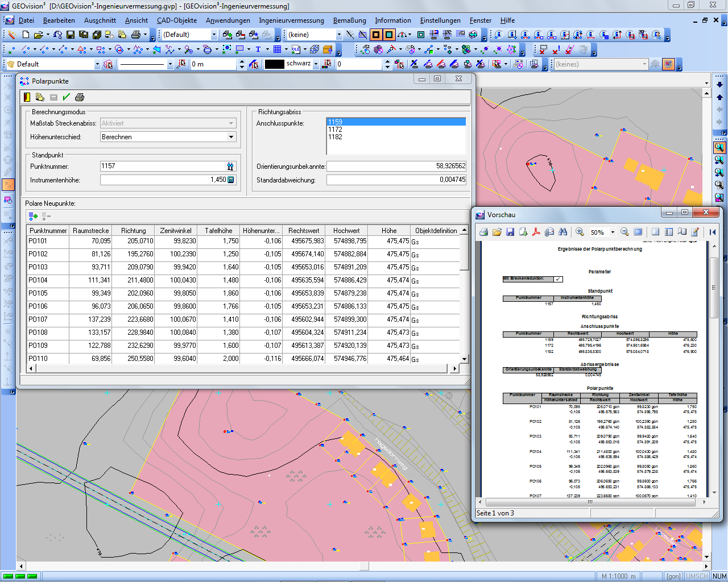Click the printer icon in the Polarpunkte toolbar
The image size is (728, 582).
(x=80, y=97)
